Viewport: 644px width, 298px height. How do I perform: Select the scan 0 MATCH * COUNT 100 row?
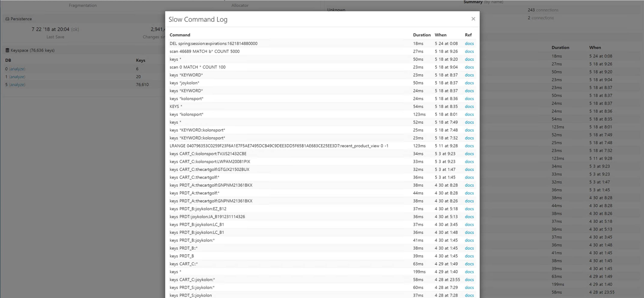pos(197,67)
